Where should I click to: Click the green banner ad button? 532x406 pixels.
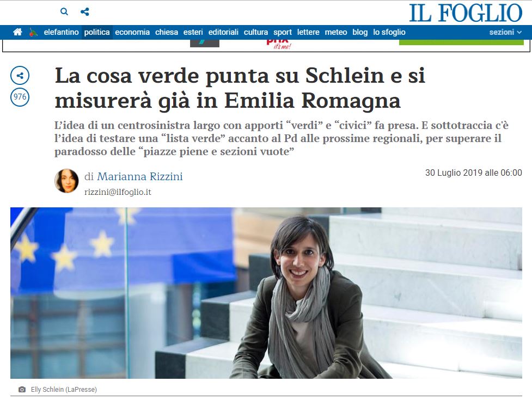pyautogui.click(x=461, y=42)
